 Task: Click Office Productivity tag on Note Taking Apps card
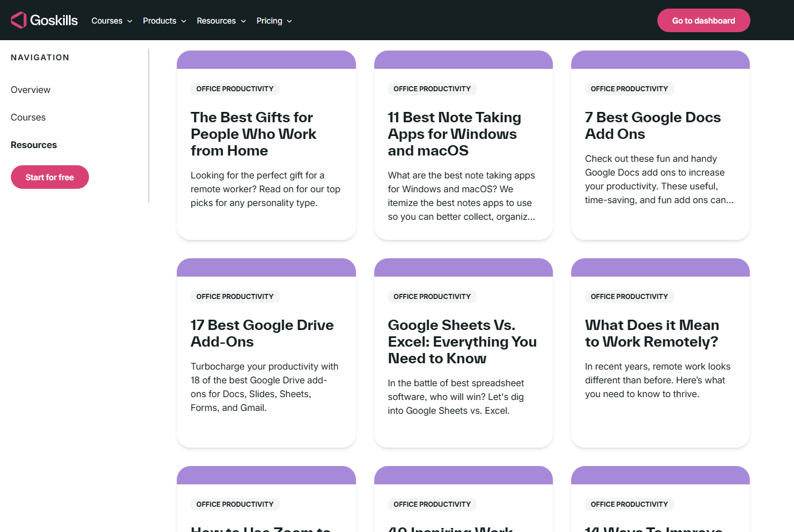pos(432,89)
